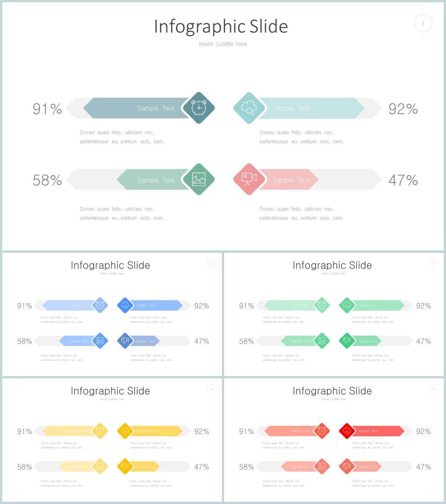Click the blue cloud icon in slide 2
Image resolution: width=446 pixels, height=504 pixels.
tap(125, 305)
